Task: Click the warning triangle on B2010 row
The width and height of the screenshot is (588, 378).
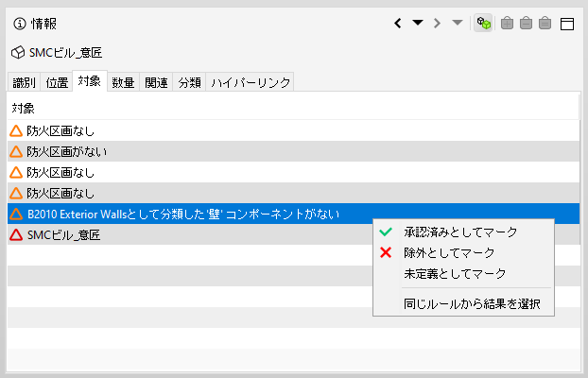Action: click(x=16, y=214)
